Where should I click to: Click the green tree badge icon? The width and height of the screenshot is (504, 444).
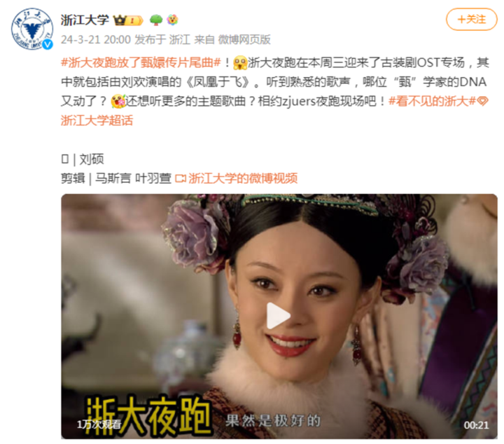click(156, 20)
